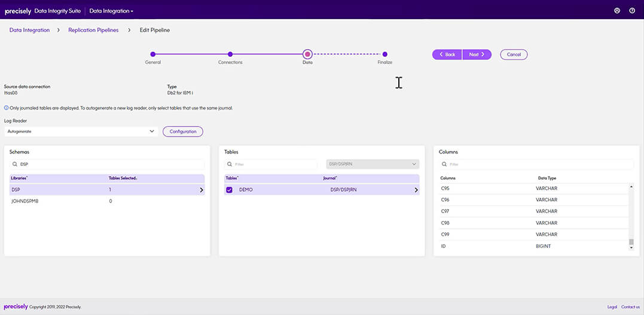This screenshot has height=315, width=644.
Task: Click the Columns scrollbar down arrow
Action: 631,247
